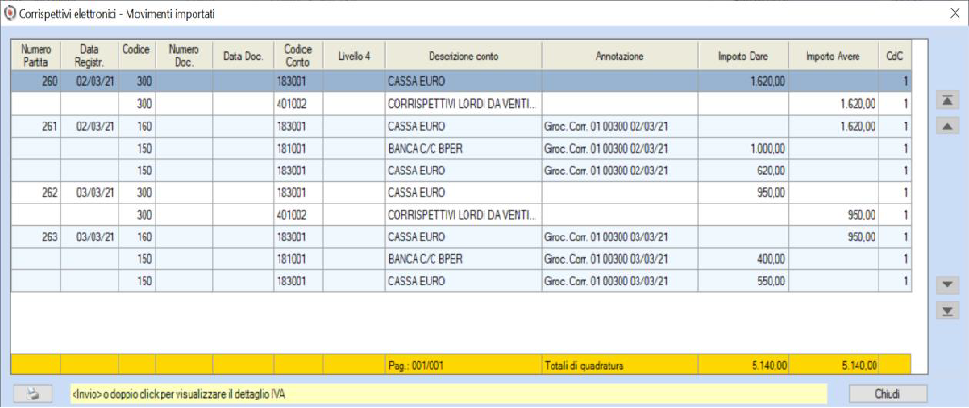Select Numero Partita column header
This screenshot has height=408, width=969.
36,56
